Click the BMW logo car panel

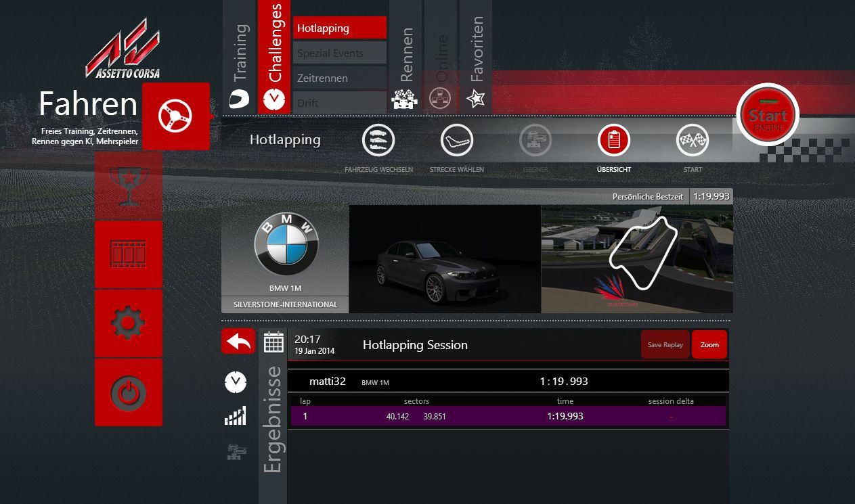click(x=285, y=251)
